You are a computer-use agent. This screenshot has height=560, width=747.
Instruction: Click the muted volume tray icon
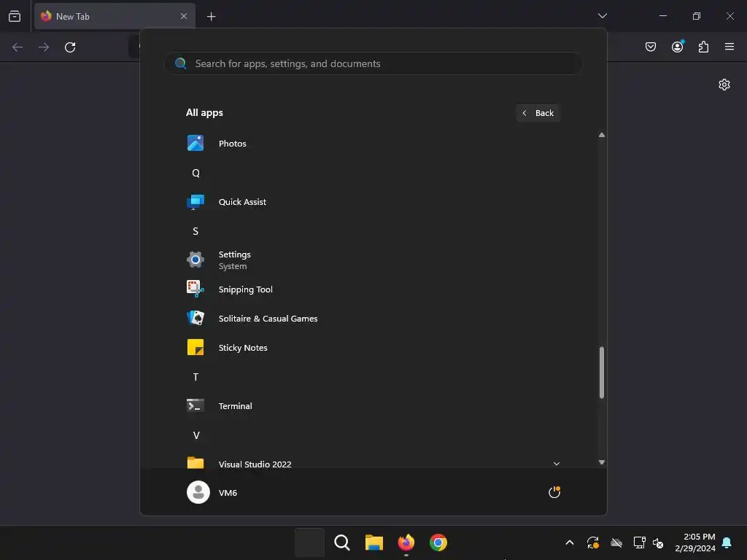659,542
